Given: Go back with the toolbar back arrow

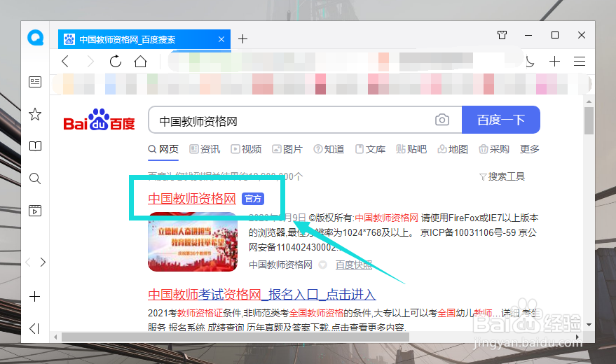Looking at the screenshot, I should click(65, 62).
